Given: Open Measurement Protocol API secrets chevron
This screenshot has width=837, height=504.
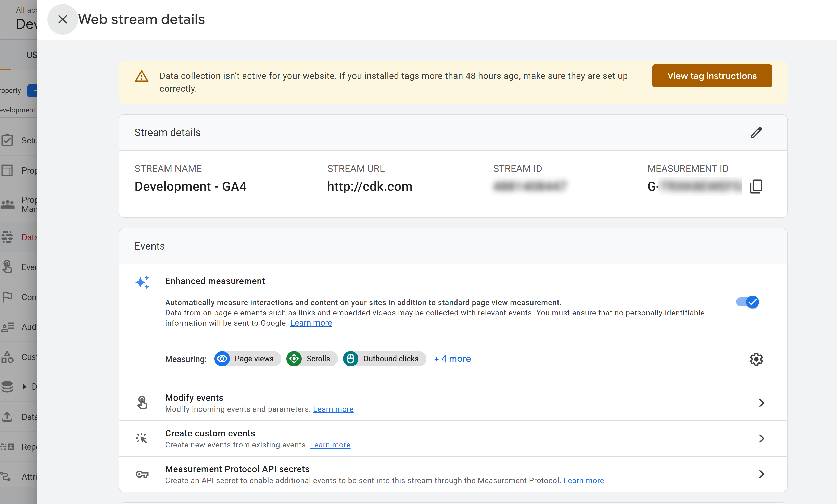Looking at the screenshot, I should point(761,474).
